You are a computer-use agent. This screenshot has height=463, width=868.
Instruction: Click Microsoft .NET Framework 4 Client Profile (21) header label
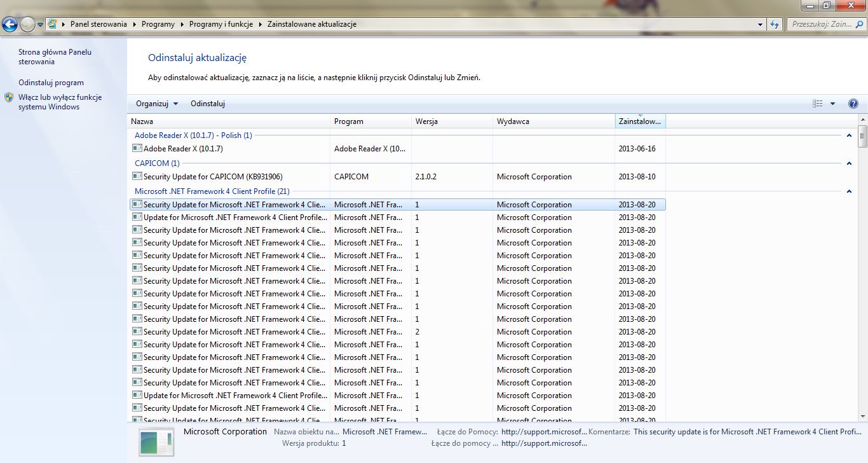[212, 191]
